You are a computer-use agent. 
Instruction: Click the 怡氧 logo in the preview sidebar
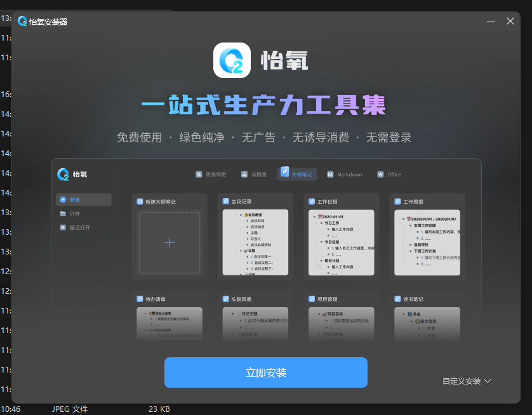click(72, 175)
